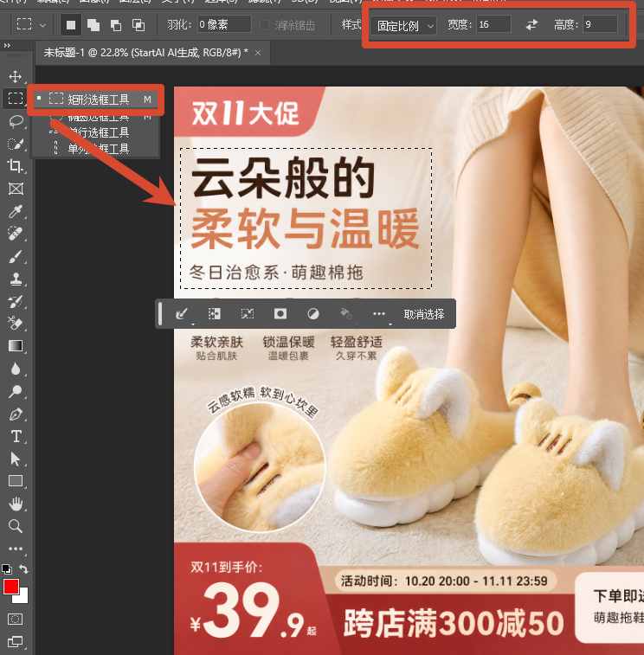
Task: Invert the selection from the task bar
Action: tap(215, 313)
